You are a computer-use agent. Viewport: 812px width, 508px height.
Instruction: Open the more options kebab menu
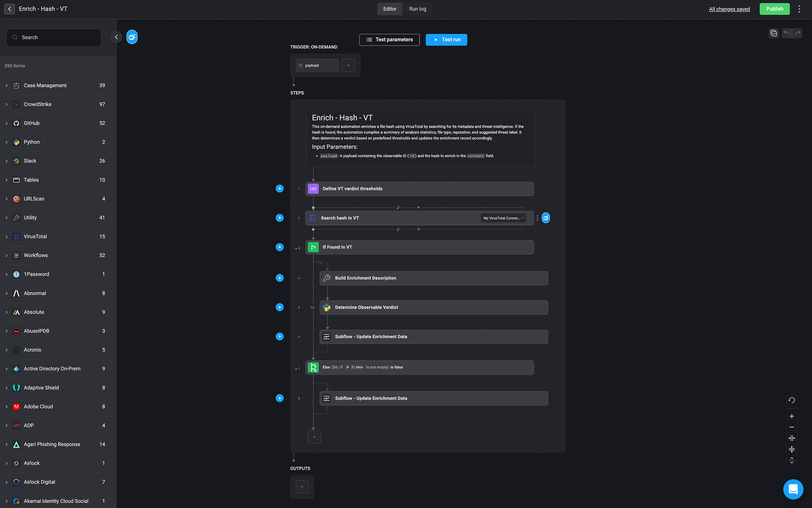pyautogui.click(x=799, y=9)
